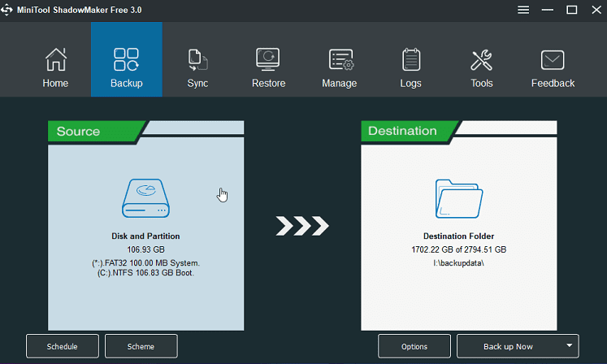Open the Feedback envelope icon

pyautogui.click(x=553, y=60)
